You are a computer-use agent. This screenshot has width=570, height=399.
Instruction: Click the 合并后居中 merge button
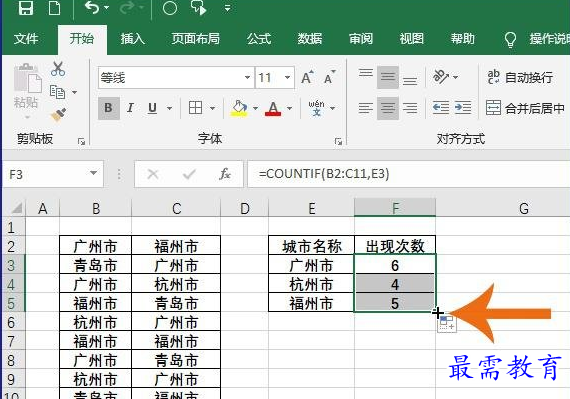[525, 108]
